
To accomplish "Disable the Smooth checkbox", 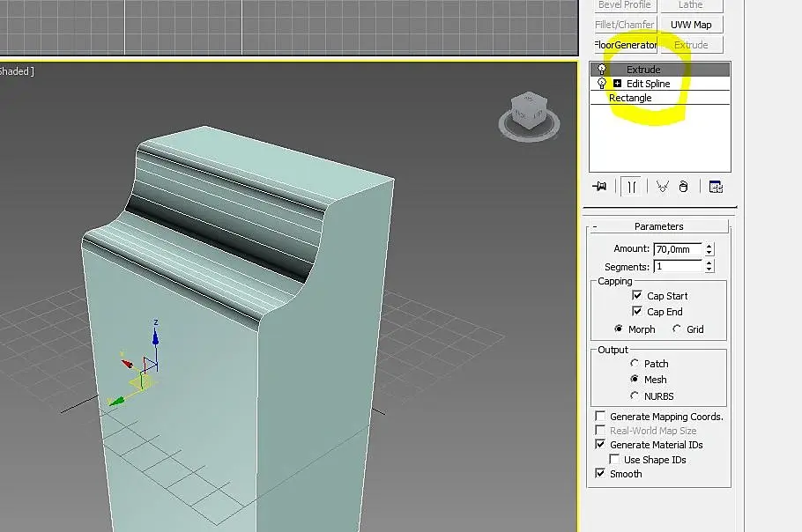I will pos(600,474).
